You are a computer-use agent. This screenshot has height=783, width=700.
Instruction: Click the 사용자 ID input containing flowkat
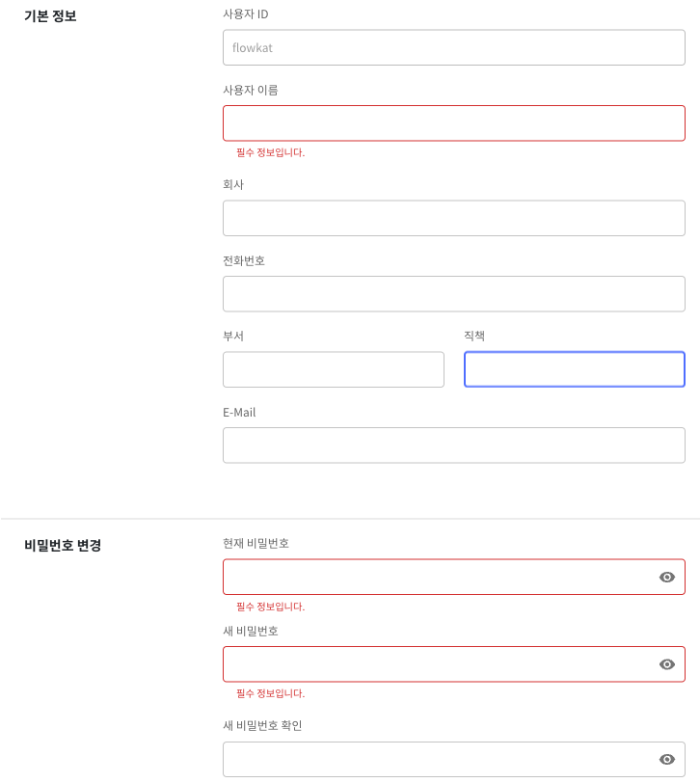[453, 47]
